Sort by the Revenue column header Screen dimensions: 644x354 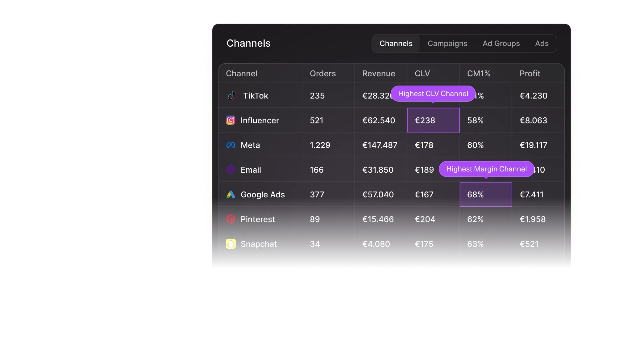coord(379,74)
